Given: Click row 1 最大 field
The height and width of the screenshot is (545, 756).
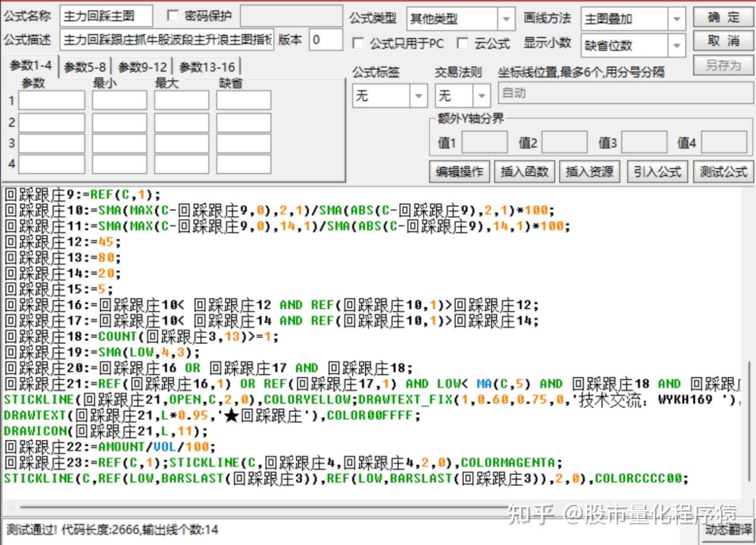Looking at the screenshot, I should (x=182, y=100).
